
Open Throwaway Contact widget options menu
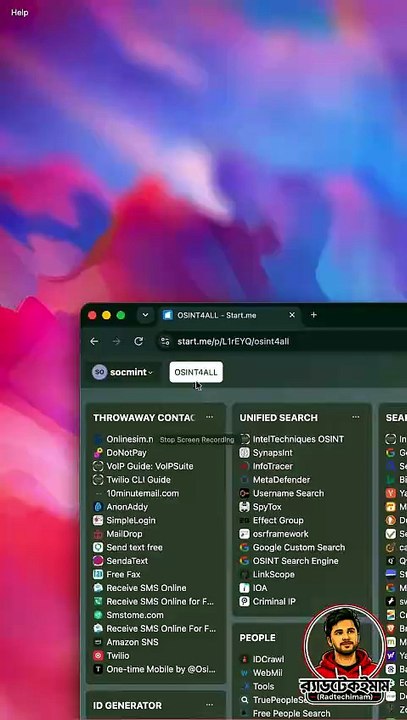tap(209, 417)
